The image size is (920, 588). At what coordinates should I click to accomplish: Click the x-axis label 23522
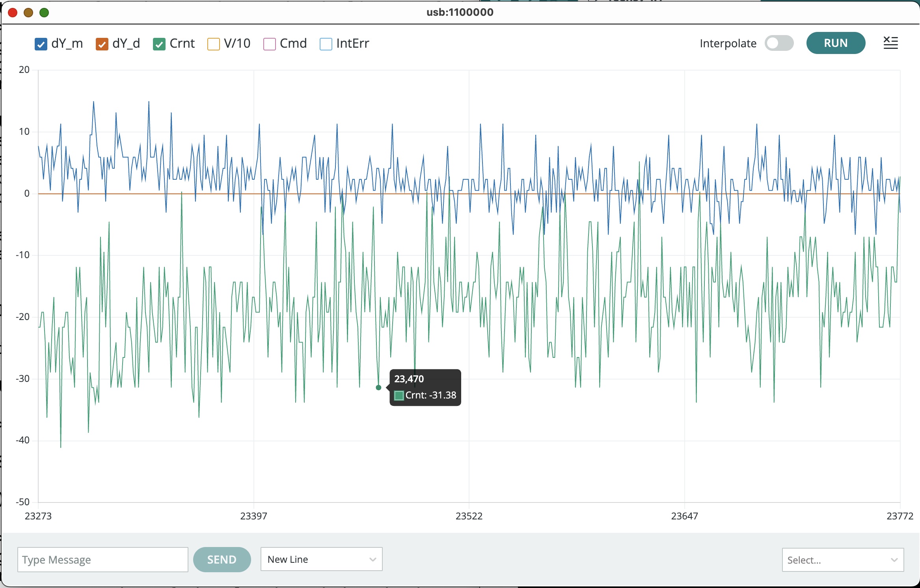click(x=469, y=516)
